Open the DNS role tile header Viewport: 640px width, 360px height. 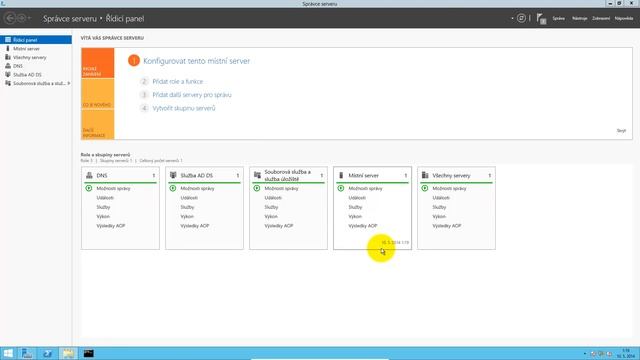pos(120,176)
